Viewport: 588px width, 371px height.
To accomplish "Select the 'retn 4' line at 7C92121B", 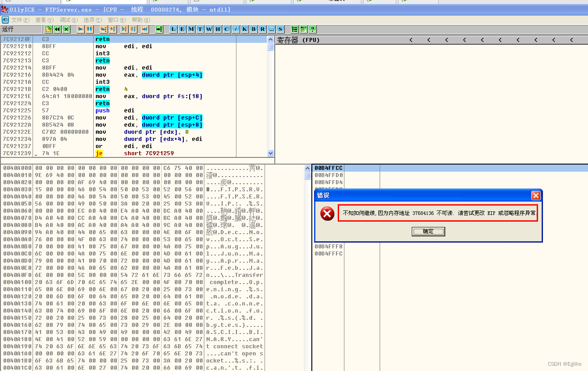I will [133, 89].
